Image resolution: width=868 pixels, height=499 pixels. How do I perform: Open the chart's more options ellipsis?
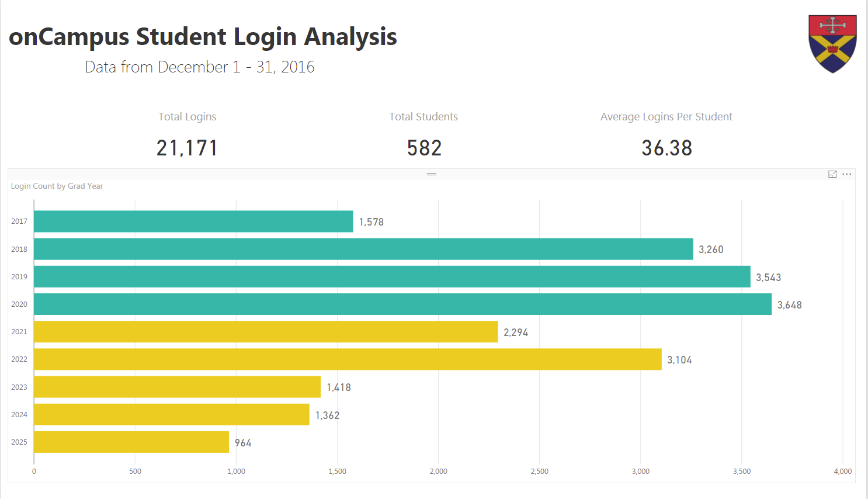pyautogui.click(x=847, y=174)
